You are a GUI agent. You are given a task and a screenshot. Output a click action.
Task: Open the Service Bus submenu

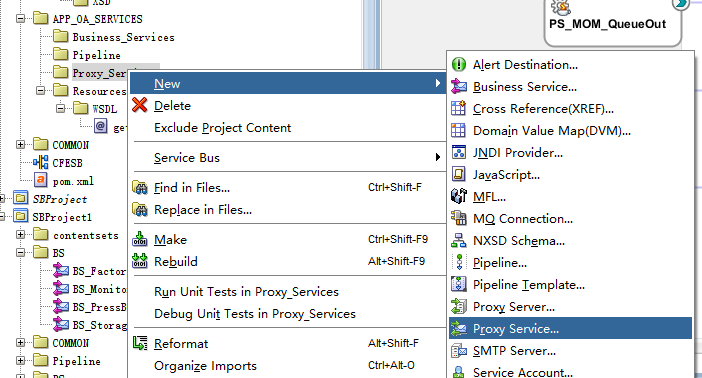coord(287,157)
